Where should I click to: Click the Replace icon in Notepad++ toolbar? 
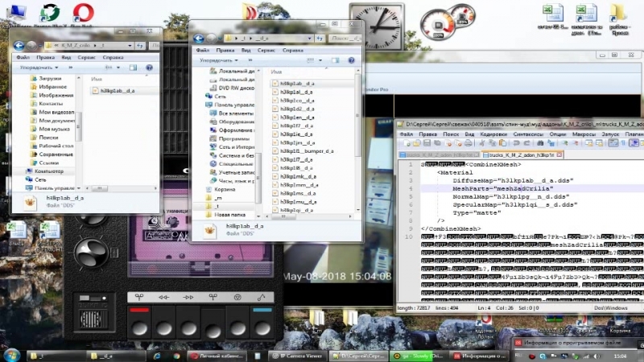[551, 143]
